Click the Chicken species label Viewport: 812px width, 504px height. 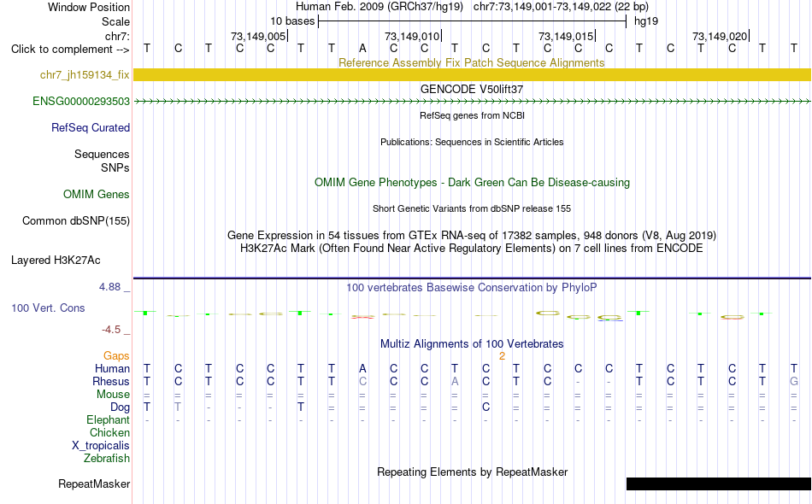coord(109,432)
